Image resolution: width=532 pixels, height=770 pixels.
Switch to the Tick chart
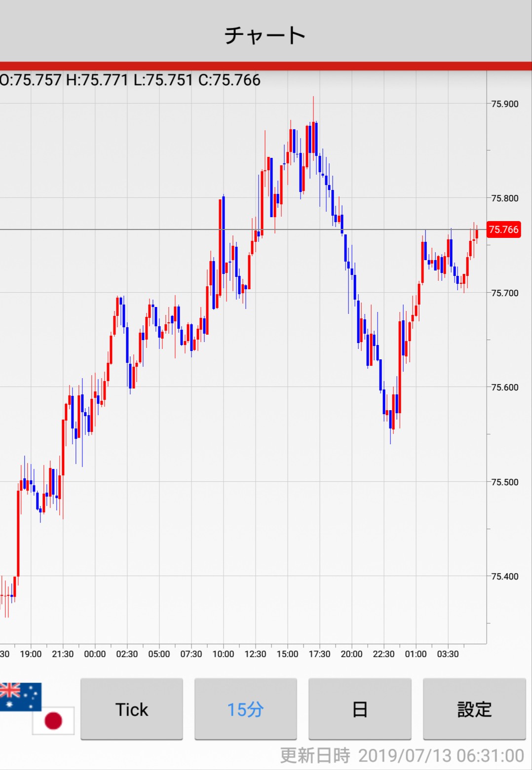132,709
